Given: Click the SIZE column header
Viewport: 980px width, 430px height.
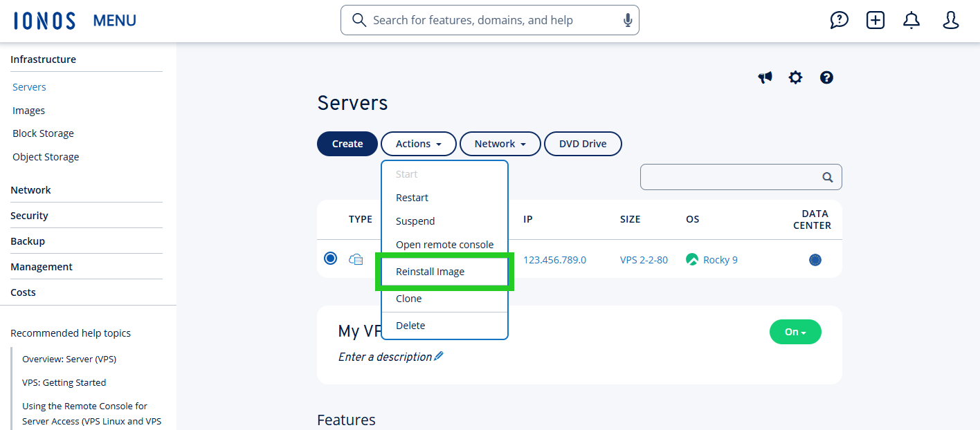Looking at the screenshot, I should [630, 219].
